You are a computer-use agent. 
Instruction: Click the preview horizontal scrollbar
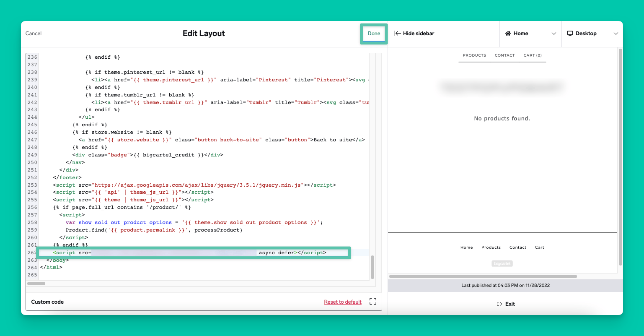[x=483, y=276]
